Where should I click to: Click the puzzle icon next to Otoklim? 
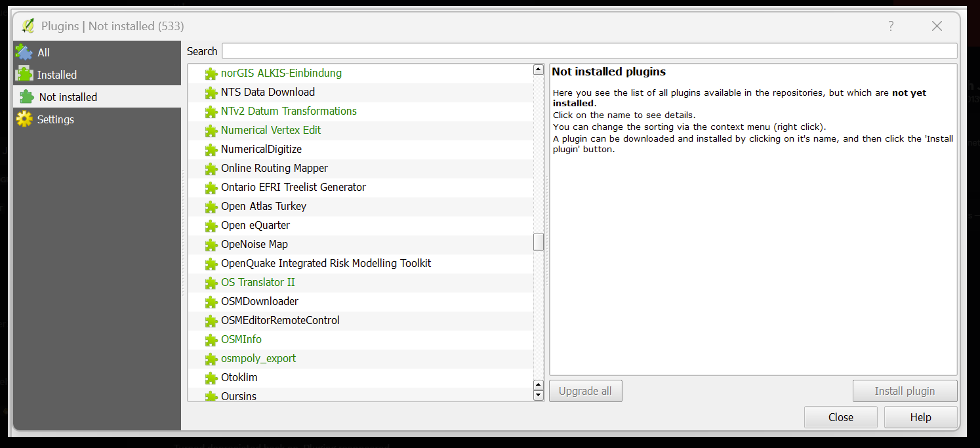click(x=211, y=377)
